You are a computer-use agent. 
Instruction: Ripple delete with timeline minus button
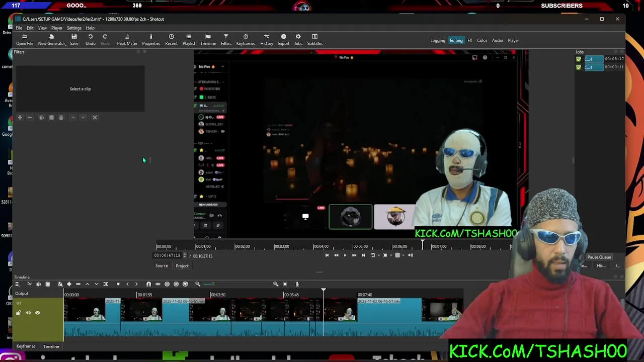click(78, 284)
